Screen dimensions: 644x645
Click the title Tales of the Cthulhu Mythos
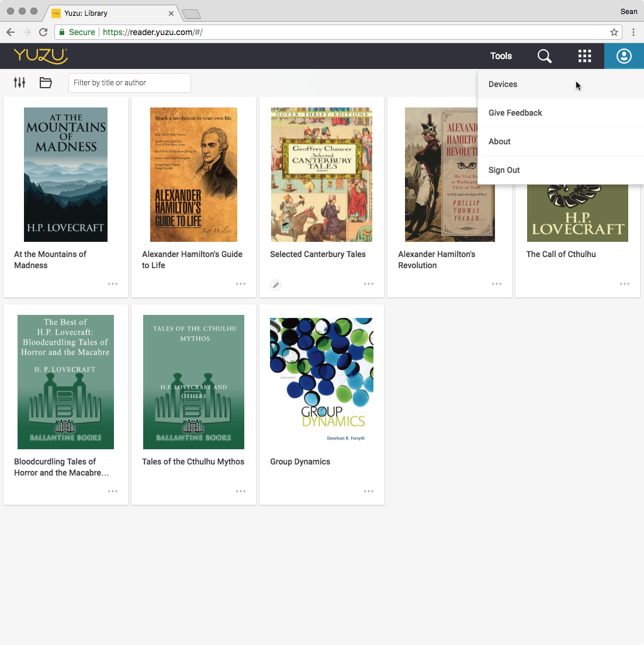click(193, 462)
